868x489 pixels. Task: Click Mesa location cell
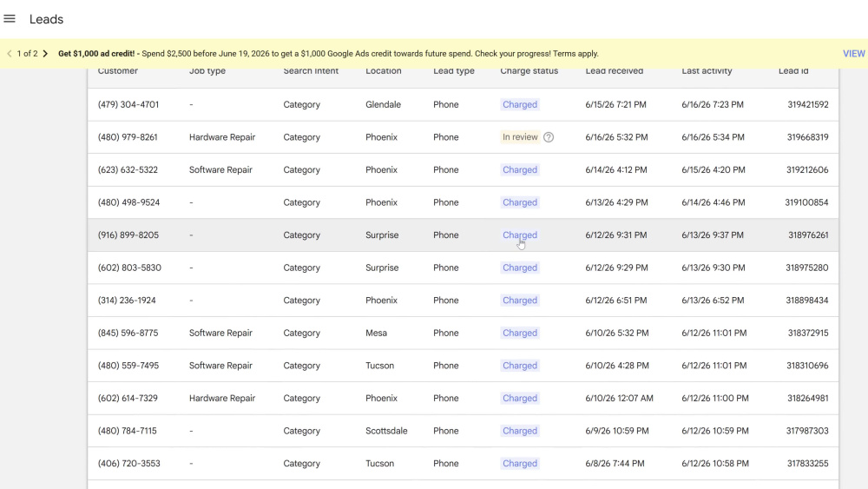(x=377, y=334)
